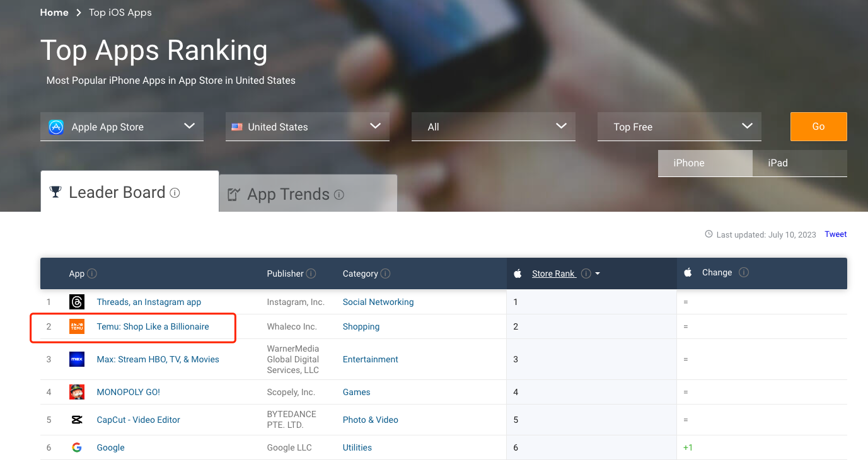Screen dimensions: 868x460
Task: Click the clock icon beside Last updated
Action: pos(709,234)
